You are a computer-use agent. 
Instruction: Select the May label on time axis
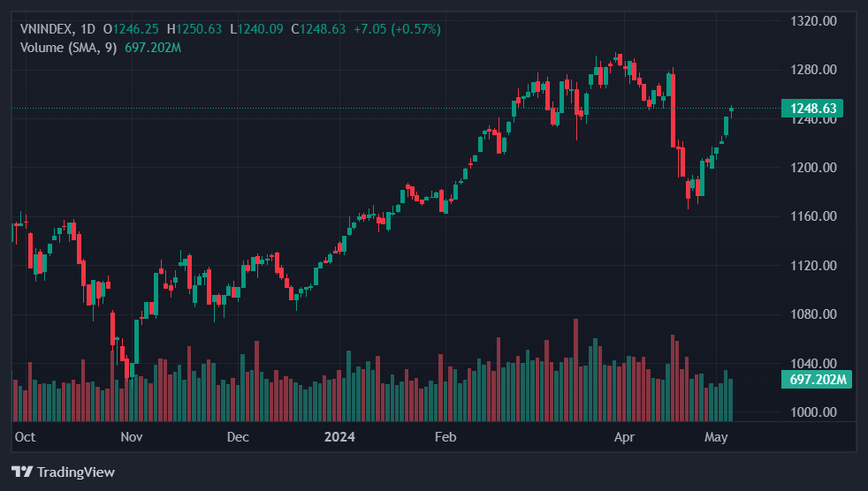click(x=715, y=436)
